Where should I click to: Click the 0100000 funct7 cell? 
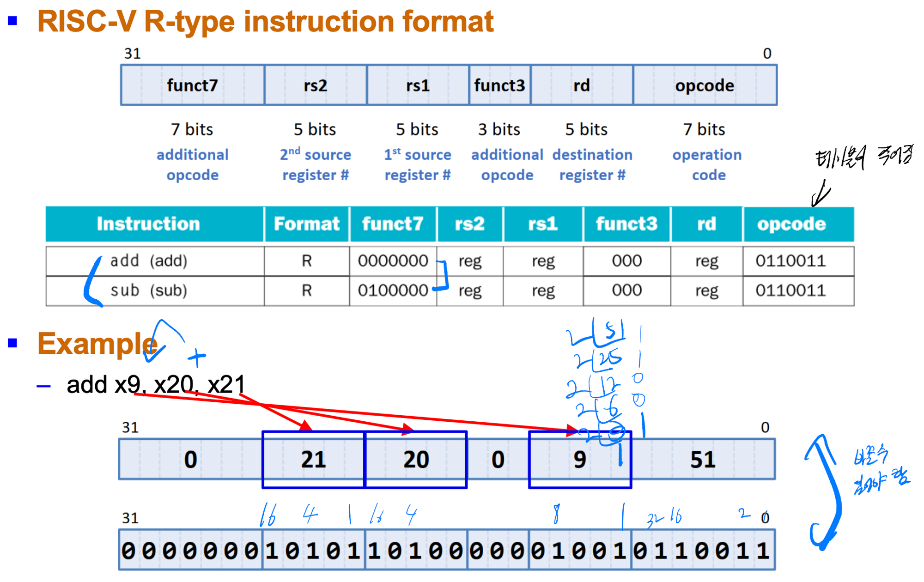[x=393, y=291]
